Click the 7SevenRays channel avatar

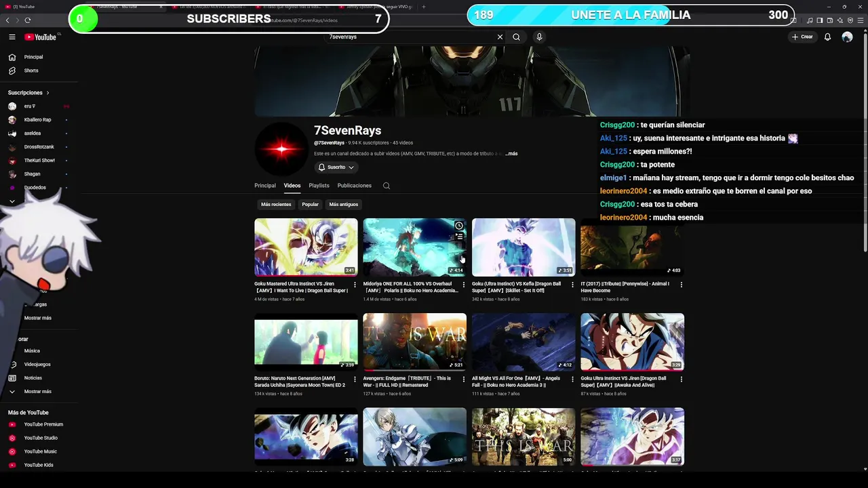281,149
